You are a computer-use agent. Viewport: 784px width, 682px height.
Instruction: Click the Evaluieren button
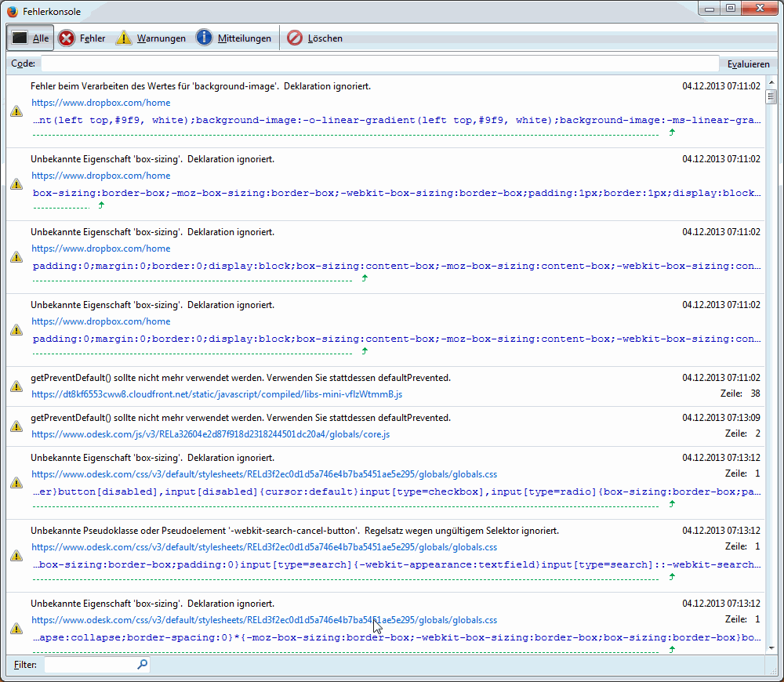[748, 64]
